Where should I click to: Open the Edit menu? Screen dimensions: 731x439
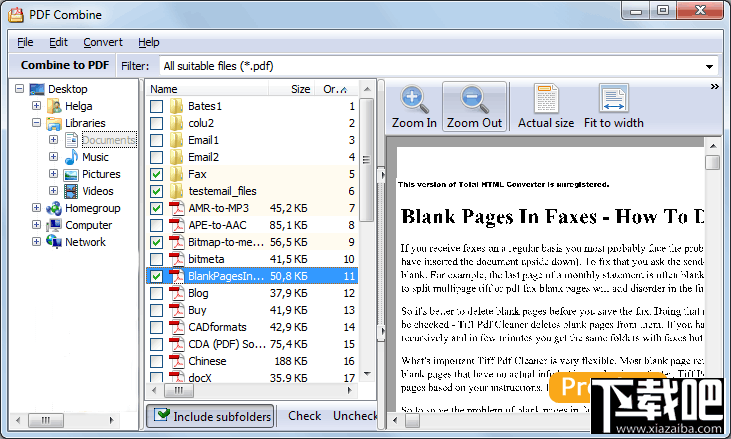pos(58,42)
